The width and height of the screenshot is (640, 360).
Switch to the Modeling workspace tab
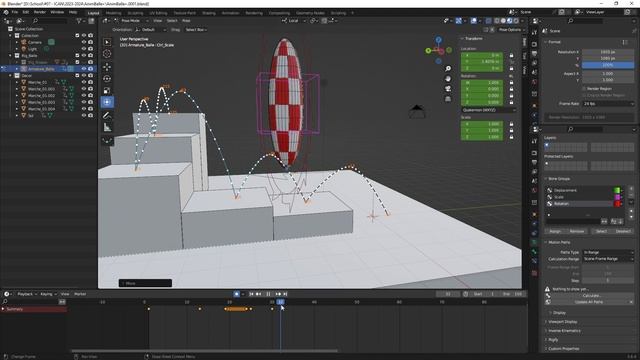113,13
